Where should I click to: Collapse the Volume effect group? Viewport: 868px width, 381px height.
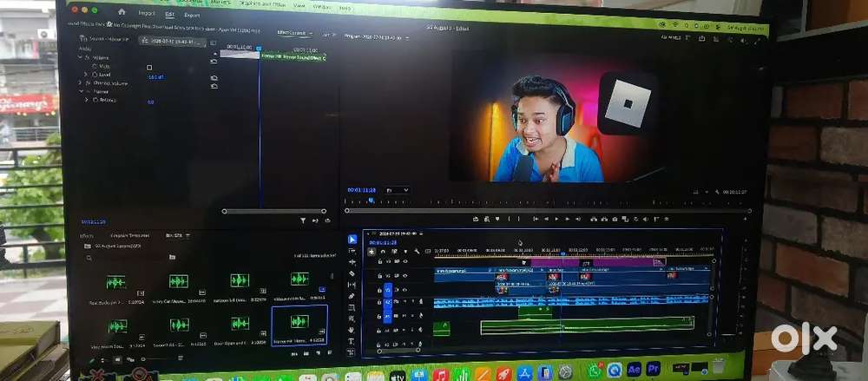[81, 57]
